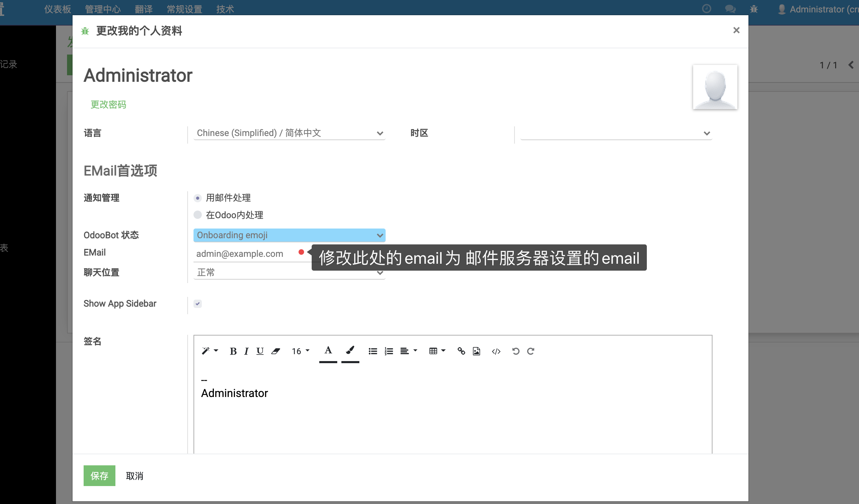Insert an image into the signature
Screen dimensions: 859x504
476,351
